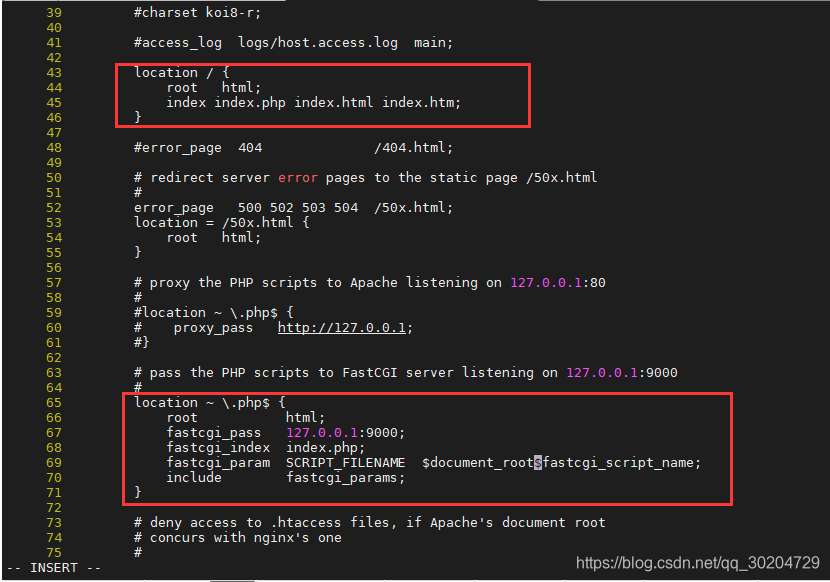830x582 pixels.
Task: Click 'fastcgi_pass' directive name
Action: click(213, 433)
